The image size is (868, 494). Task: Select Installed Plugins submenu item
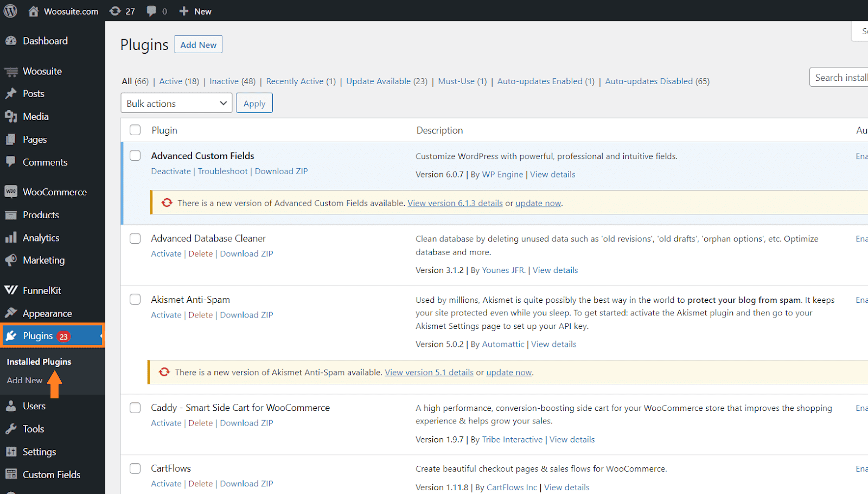pyautogui.click(x=39, y=361)
